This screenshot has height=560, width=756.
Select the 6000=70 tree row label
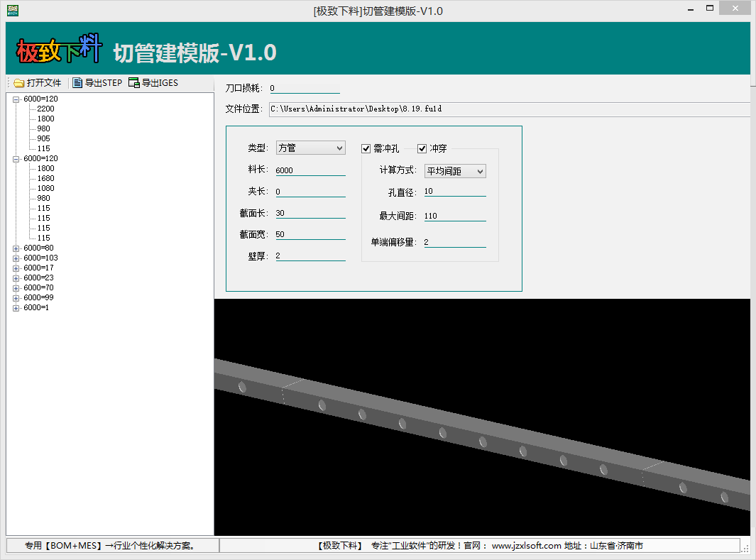click(38, 287)
